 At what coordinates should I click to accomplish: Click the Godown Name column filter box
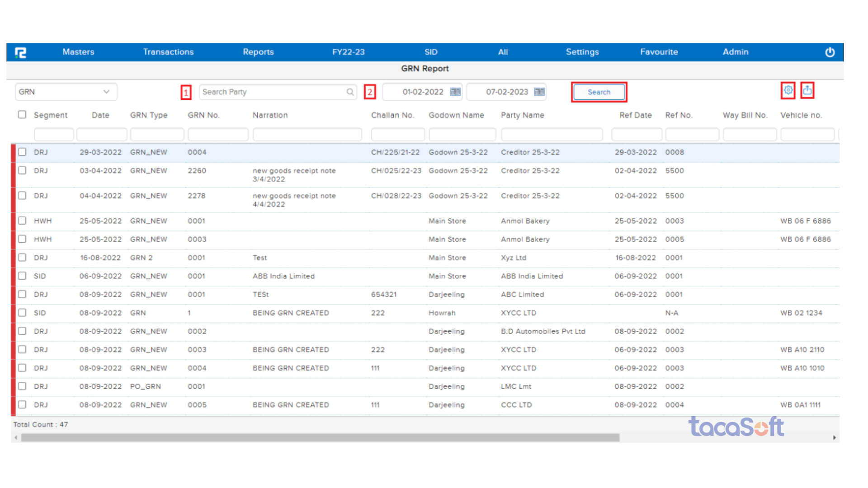(x=462, y=134)
